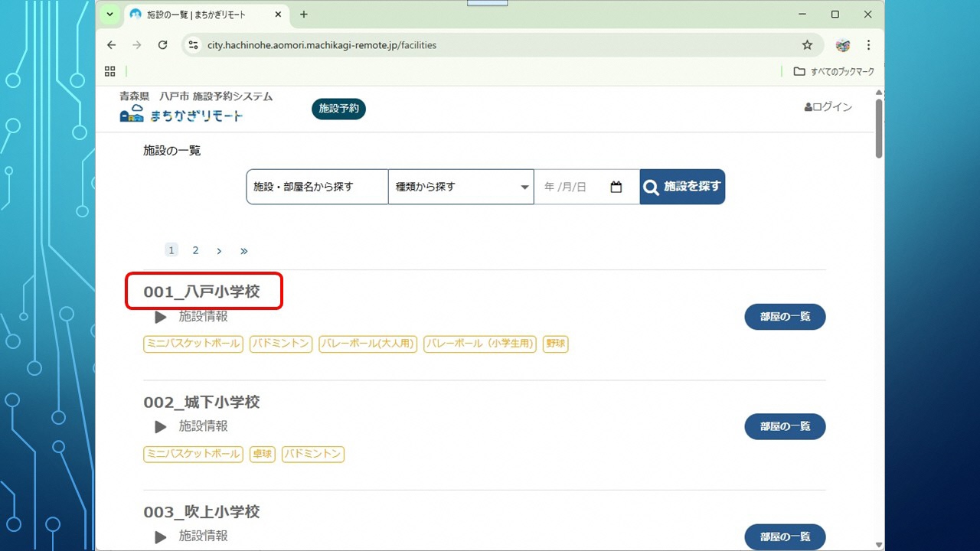
Task: Click the まちかぎリモート logo
Action: pos(181,116)
